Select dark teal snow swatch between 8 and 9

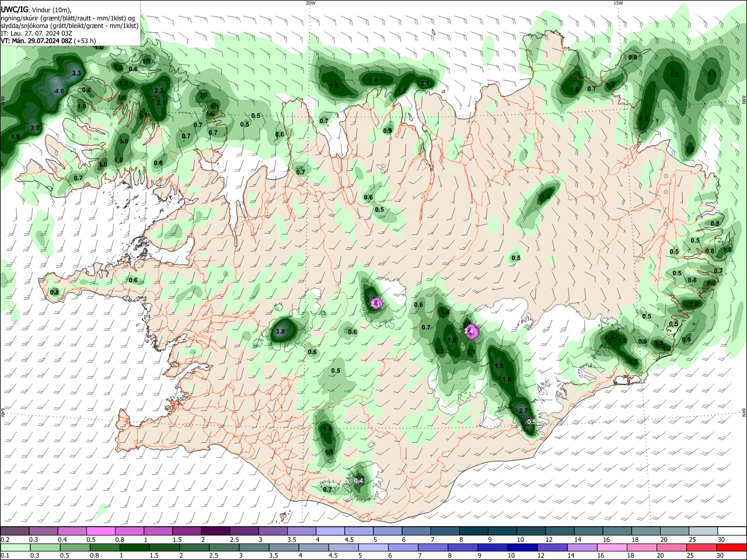474,531
